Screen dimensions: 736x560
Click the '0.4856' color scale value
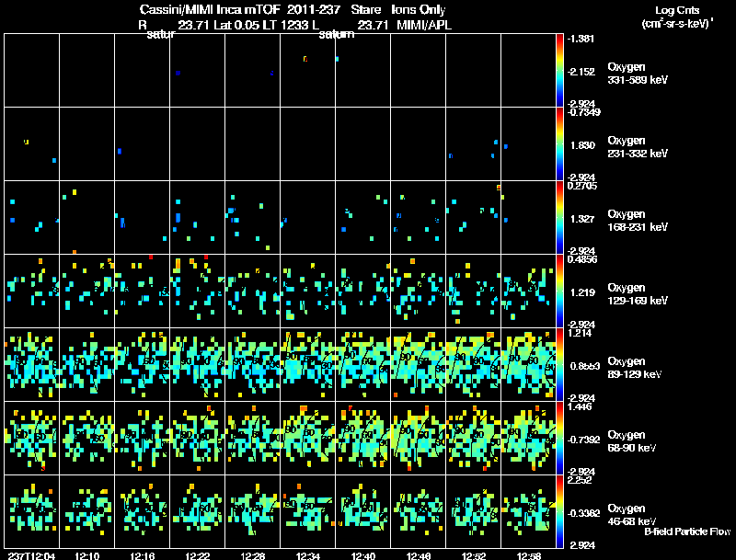[x=582, y=259]
